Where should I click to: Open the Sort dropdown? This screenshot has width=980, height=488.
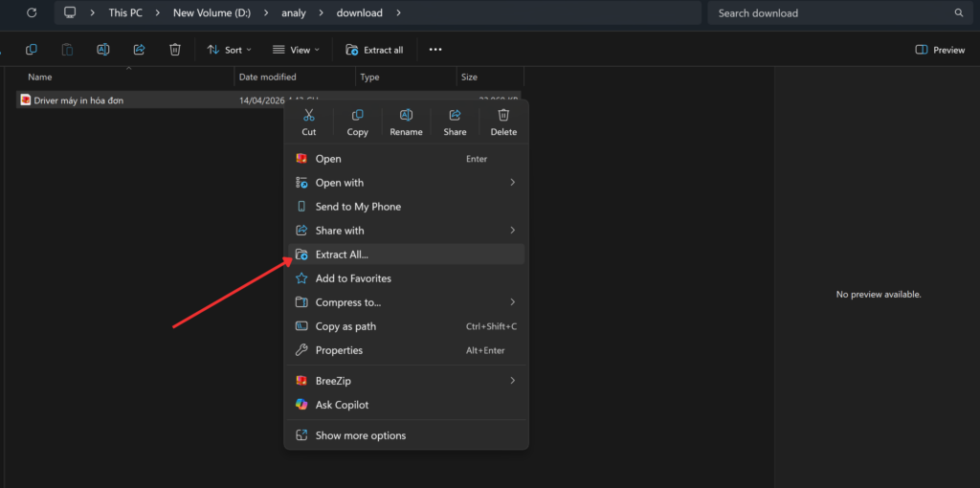pos(230,50)
